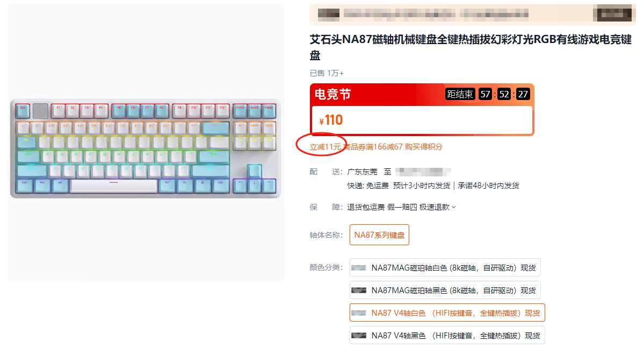Click the 距结束 countdown timer
The width and height of the screenshot is (644, 348).
[488, 94]
